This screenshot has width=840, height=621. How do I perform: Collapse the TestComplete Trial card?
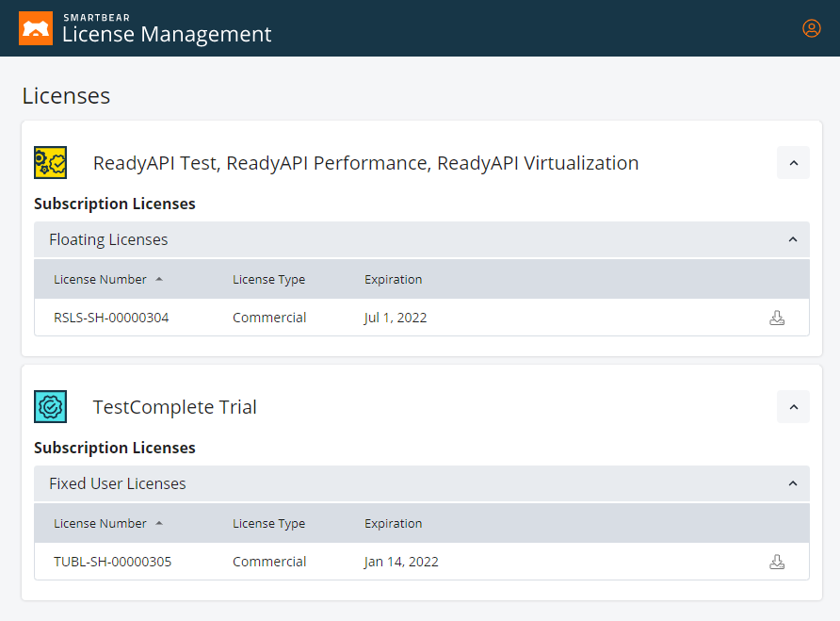(793, 406)
